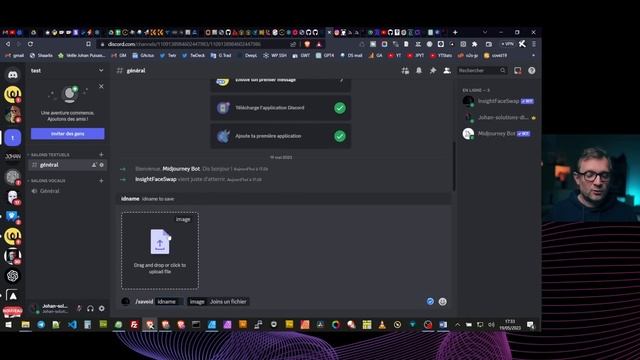
Task: Open the TwDeck bookmark
Action: coord(194,55)
